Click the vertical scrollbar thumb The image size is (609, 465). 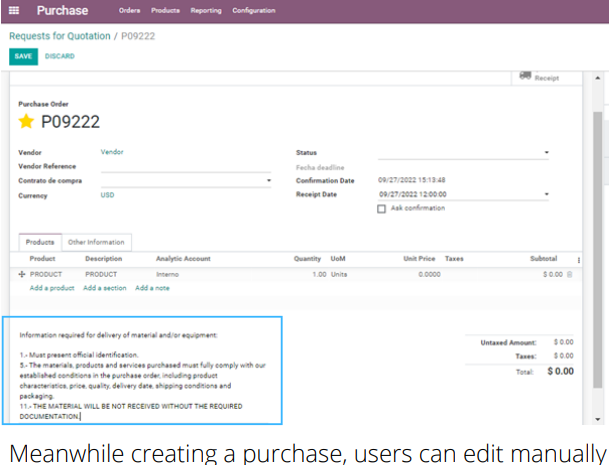[598, 249]
